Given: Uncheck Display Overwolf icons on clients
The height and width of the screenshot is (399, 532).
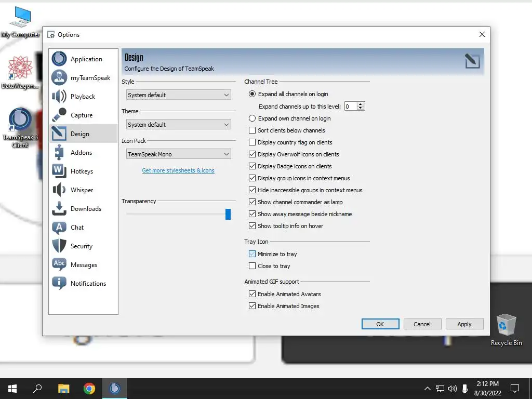Looking at the screenshot, I should [294, 154].
